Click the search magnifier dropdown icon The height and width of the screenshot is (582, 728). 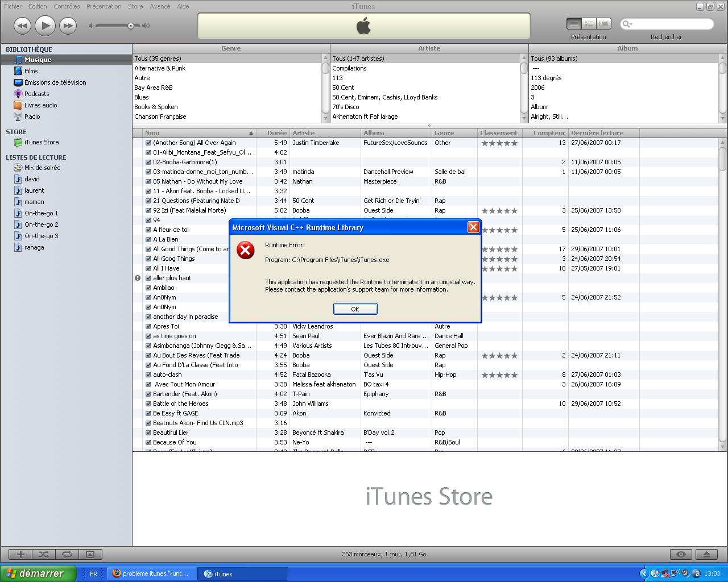(627, 24)
